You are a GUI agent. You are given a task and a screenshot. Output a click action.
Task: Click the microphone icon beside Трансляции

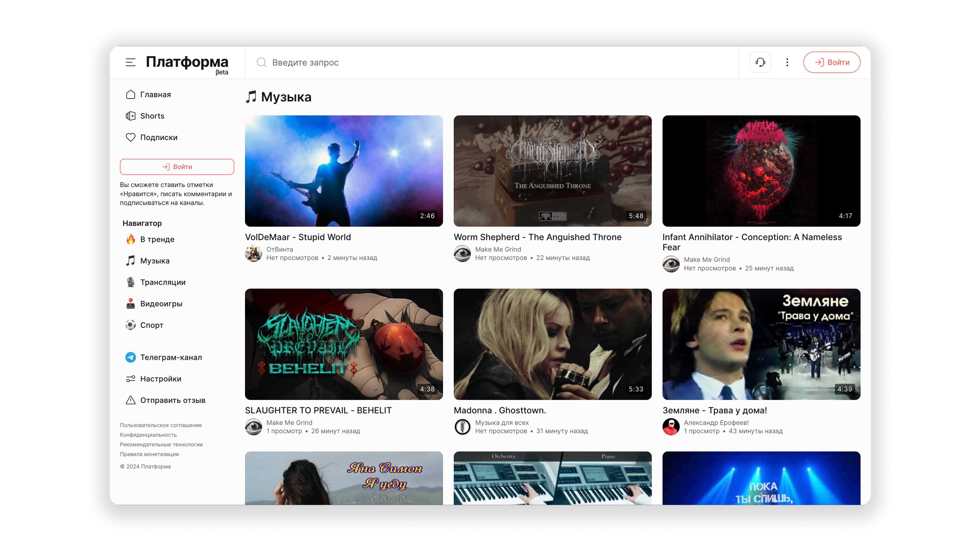click(130, 282)
